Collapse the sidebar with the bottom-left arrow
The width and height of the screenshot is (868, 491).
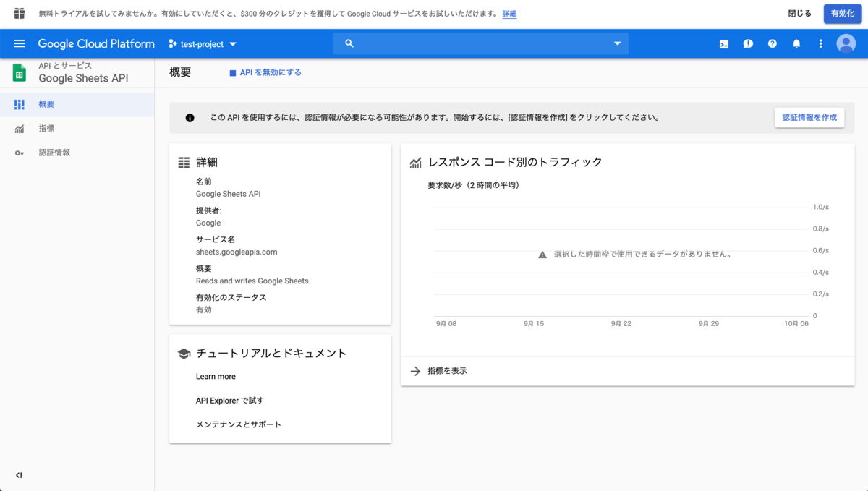[18, 475]
